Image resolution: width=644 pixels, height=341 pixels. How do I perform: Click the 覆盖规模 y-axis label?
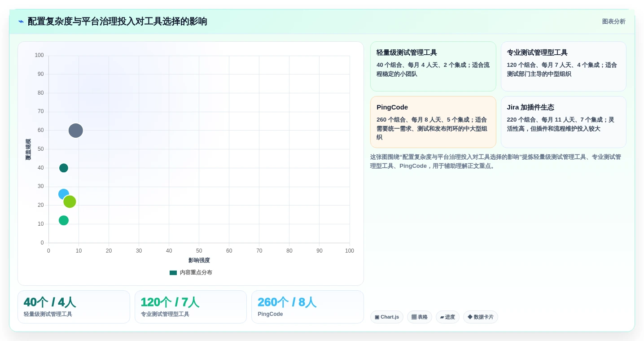[28, 149]
